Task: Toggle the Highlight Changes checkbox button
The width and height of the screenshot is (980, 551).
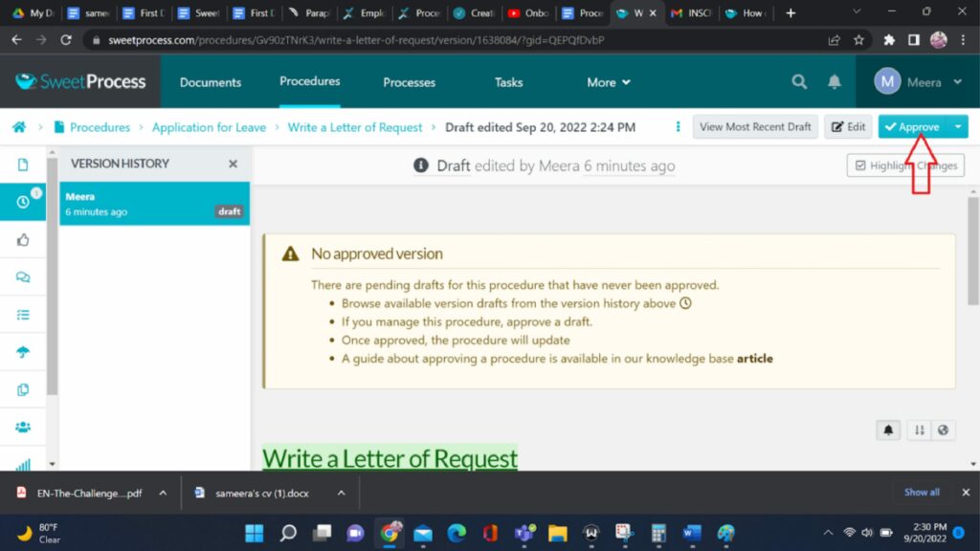Action: [x=905, y=165]
